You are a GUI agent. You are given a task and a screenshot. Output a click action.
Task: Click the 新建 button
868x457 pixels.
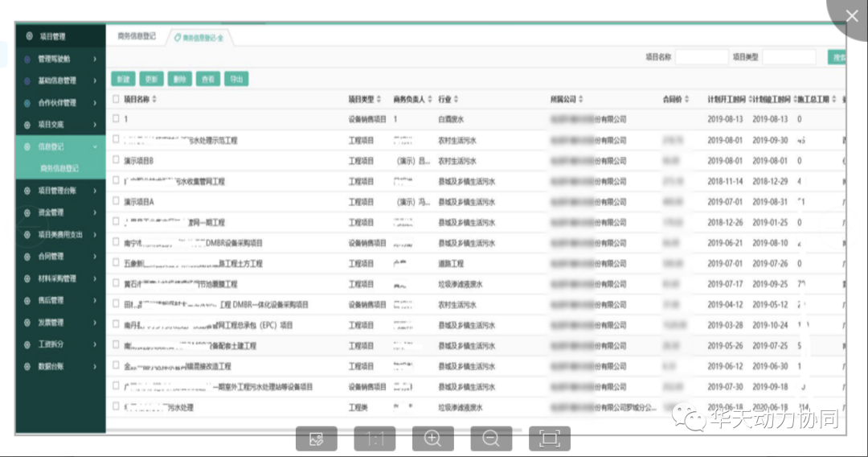click(123, 79)
